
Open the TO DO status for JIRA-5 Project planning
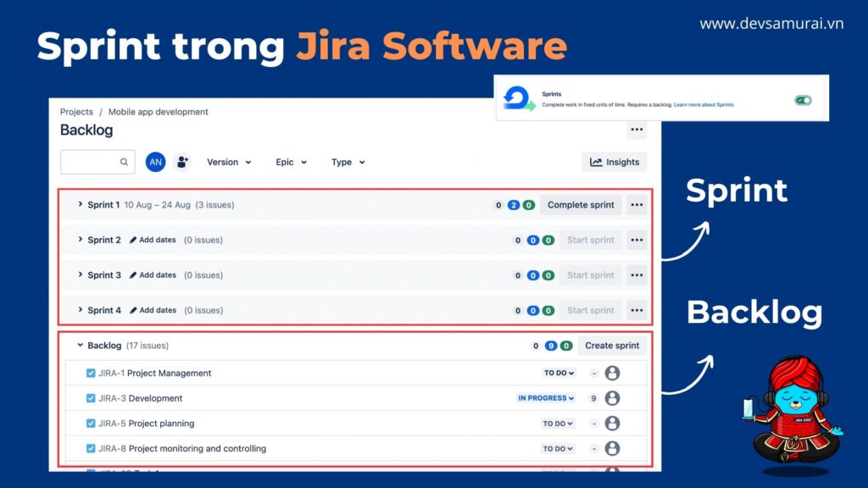[x=557, y=423]
